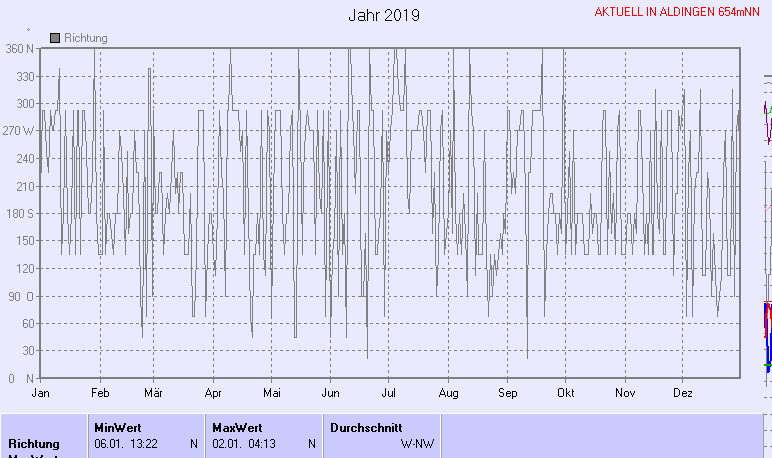This screenshot has height=458, width=772.
Task: Open the AKTUELL IN ALDINGEN 654mNN link
Action: 677,12
